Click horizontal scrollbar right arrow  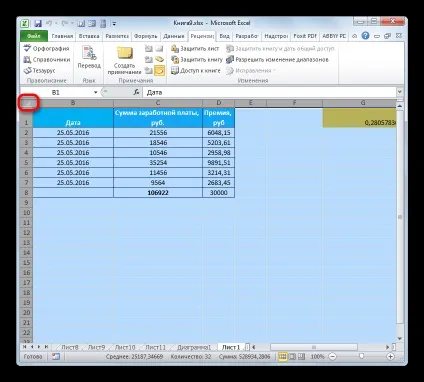tap(388, 347)
